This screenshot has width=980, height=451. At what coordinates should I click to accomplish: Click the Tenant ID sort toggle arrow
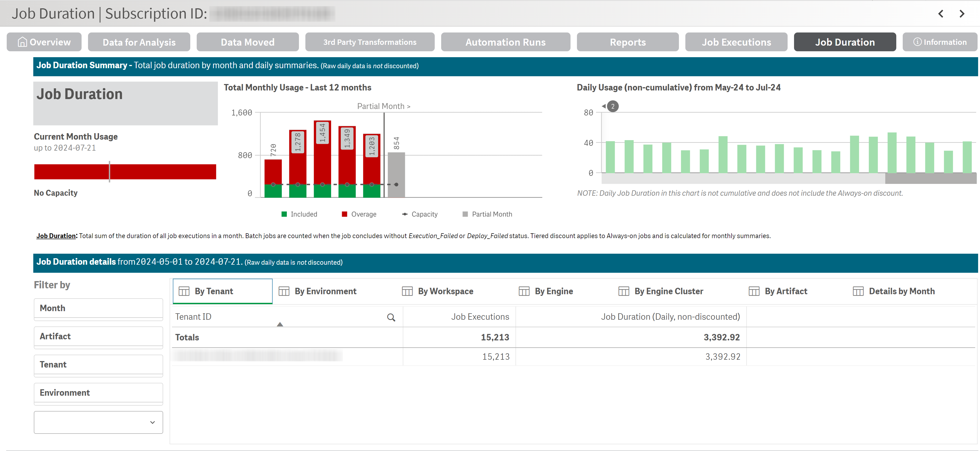coord(280,325)
